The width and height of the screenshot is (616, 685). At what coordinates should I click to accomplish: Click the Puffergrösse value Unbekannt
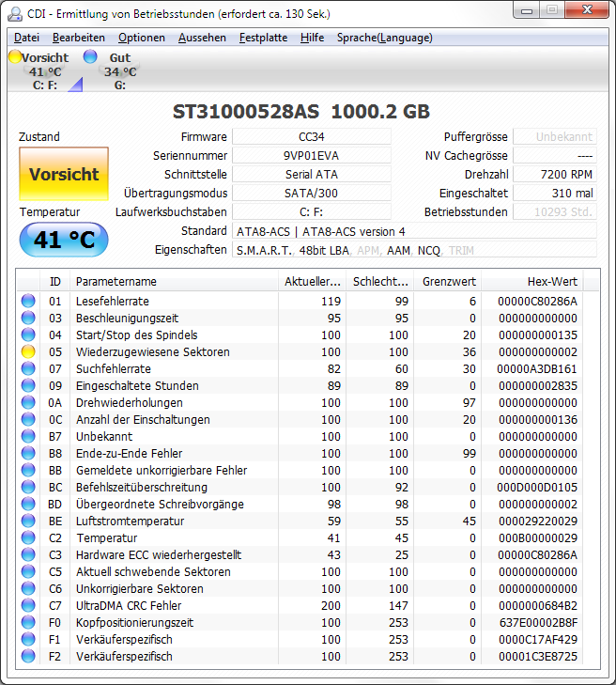click(554, 137)
